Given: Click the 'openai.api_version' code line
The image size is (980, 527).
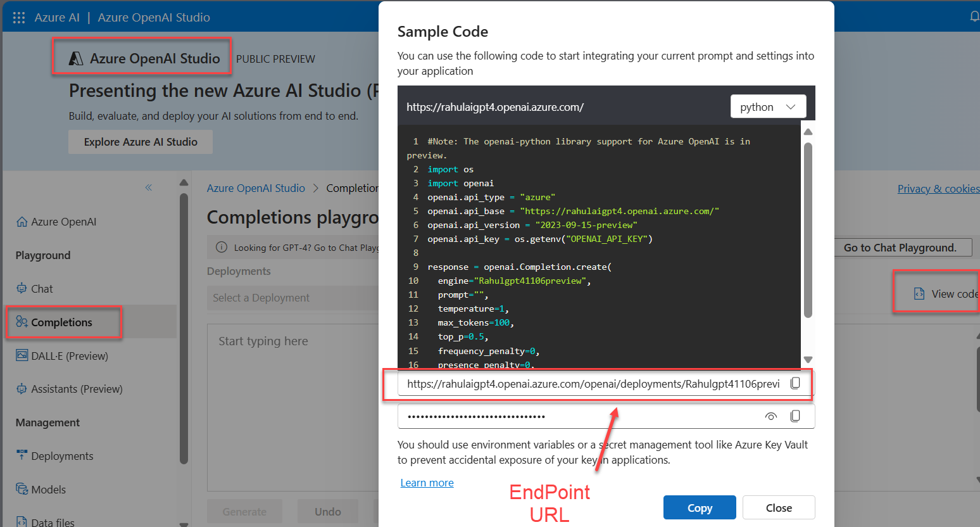Looking at the screenshot, I should point(532,225).
